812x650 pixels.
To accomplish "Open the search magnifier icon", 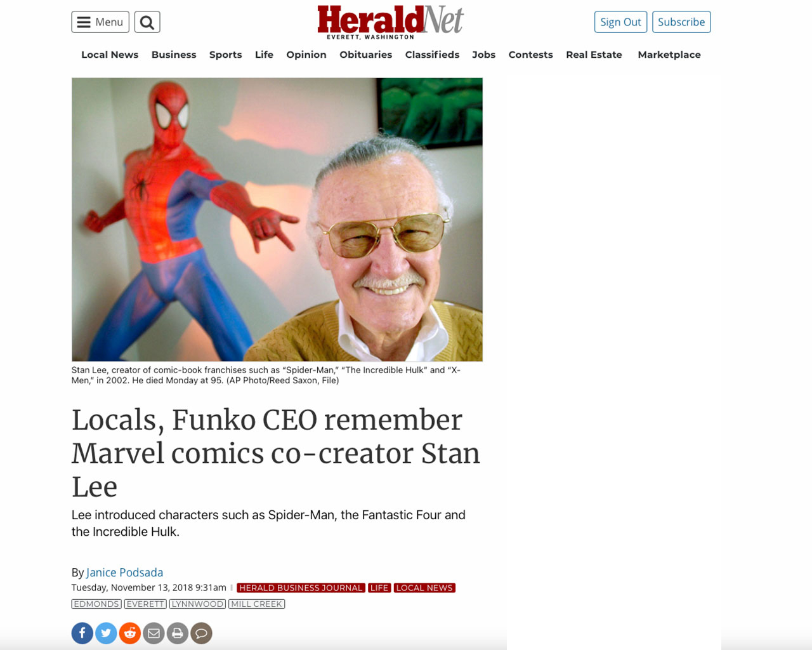I will (x=147, y=22).
